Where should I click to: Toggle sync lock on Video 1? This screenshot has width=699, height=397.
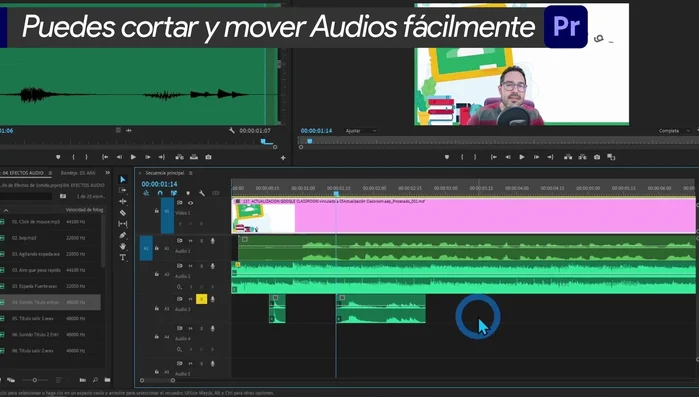[x=179, y=203]
